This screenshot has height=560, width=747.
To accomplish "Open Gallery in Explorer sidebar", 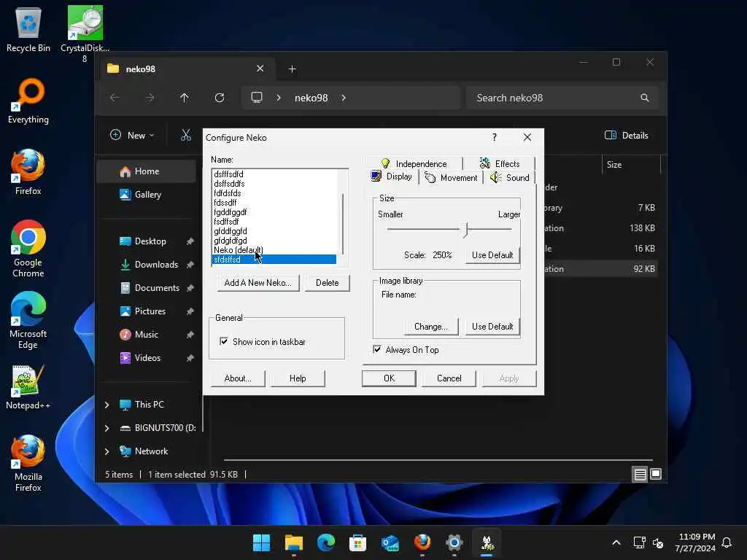I will coord(146,194).
